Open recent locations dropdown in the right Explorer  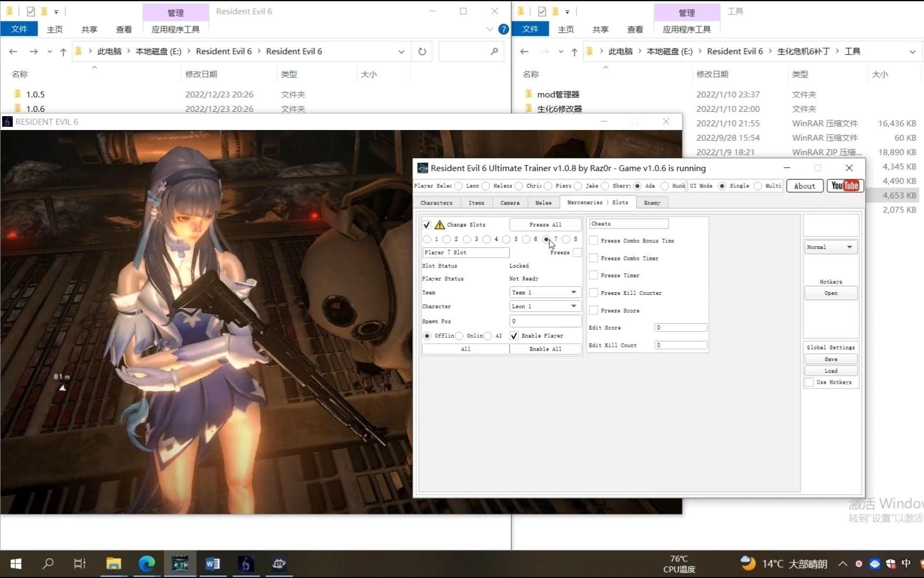pyautogui.click(x=561, y=51)
